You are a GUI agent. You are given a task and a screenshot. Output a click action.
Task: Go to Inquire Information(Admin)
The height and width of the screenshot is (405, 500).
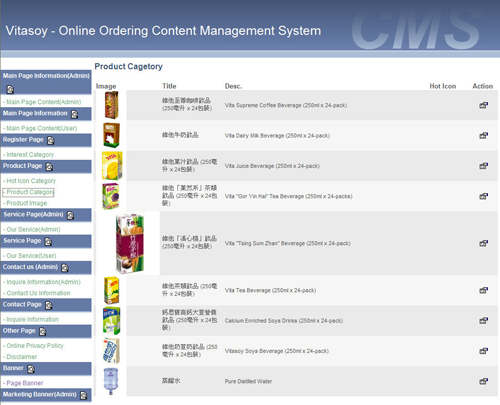tap(43, 282)
